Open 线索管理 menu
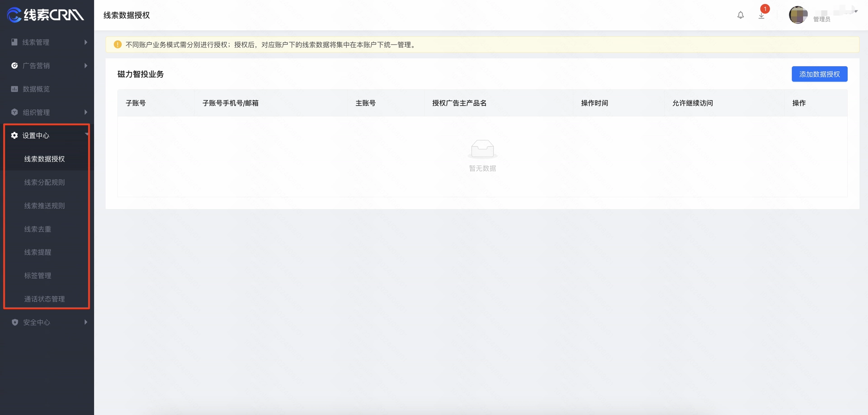 click(36, 42)
